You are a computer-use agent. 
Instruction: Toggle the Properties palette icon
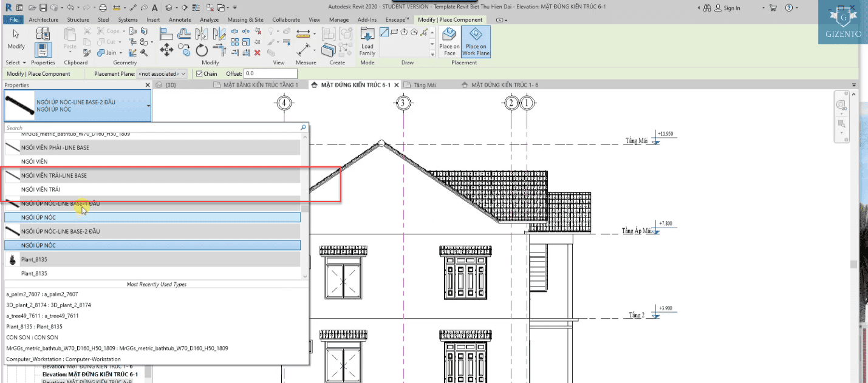[43, 49]
